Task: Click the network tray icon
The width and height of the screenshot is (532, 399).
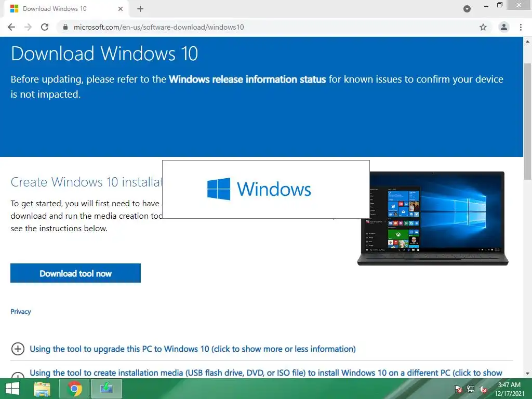Action: (x=471, y=389)
